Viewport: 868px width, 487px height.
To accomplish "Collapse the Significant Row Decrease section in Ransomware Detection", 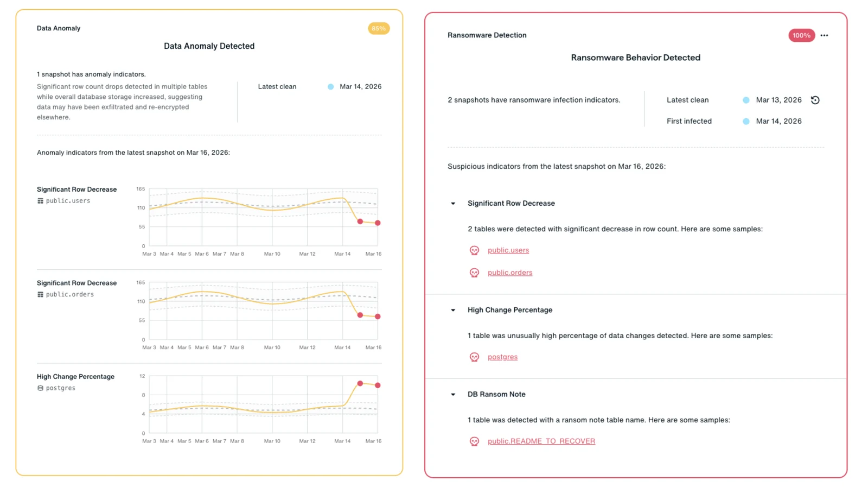I will point(453,204).
